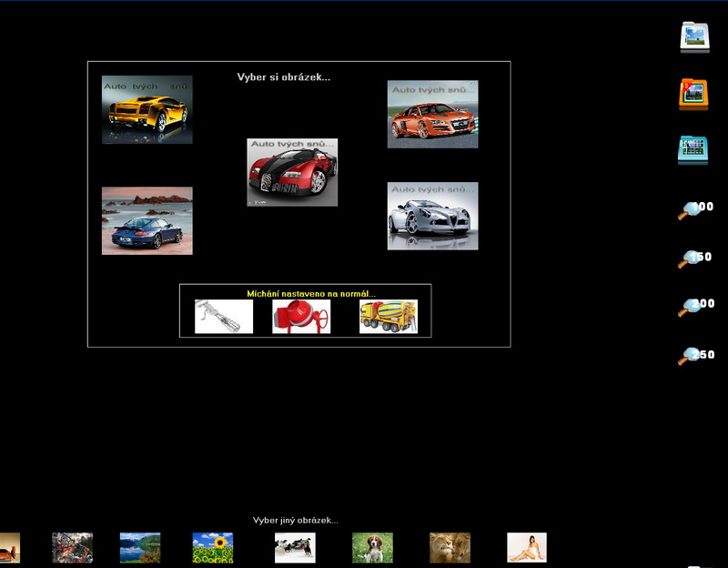Choose the mountain lake landscape thumbnail
The width and height of the screenshot is (728, 568).
tap(140, 548)
